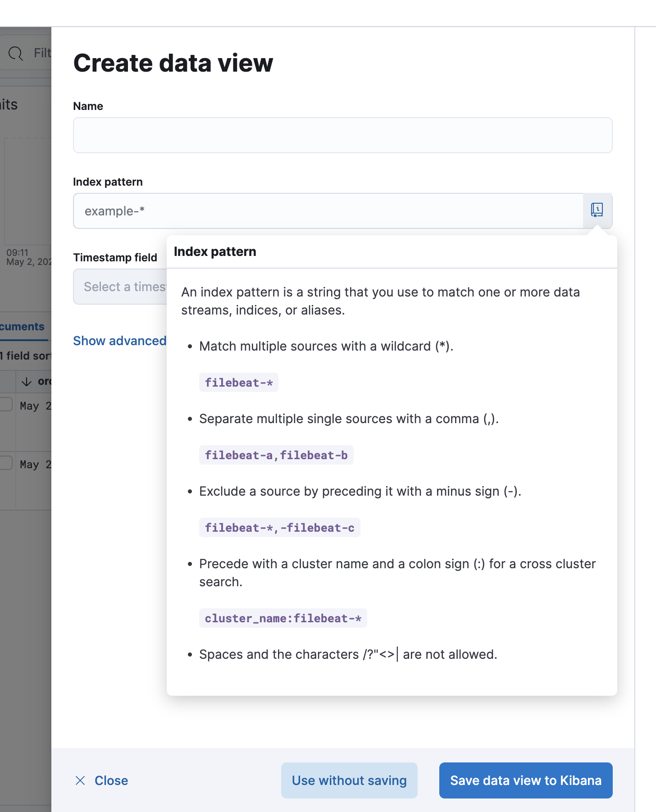Click the filebeat-* code example
656x812 pixels.
pyautogui.click(x=239, y=383)
